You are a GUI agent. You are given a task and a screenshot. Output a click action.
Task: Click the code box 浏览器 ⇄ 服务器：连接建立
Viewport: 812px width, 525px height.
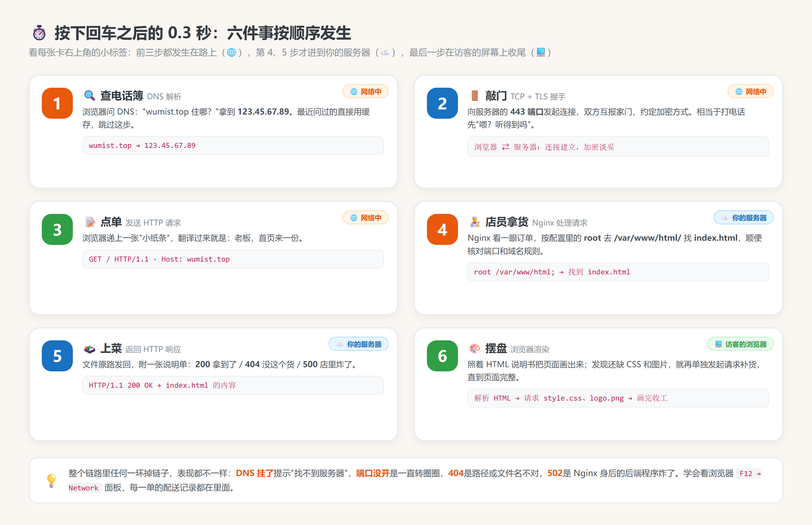[x=618, y=146]
